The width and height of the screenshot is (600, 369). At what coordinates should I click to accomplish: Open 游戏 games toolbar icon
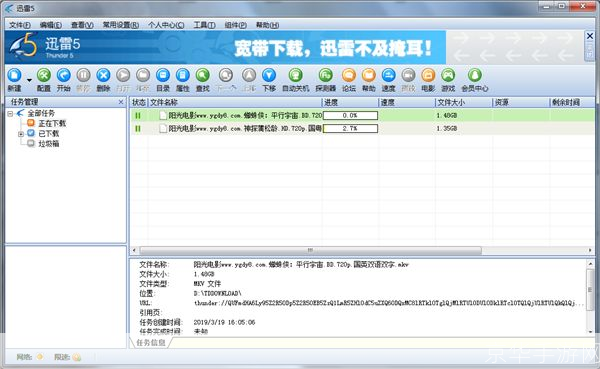(448, 75)
